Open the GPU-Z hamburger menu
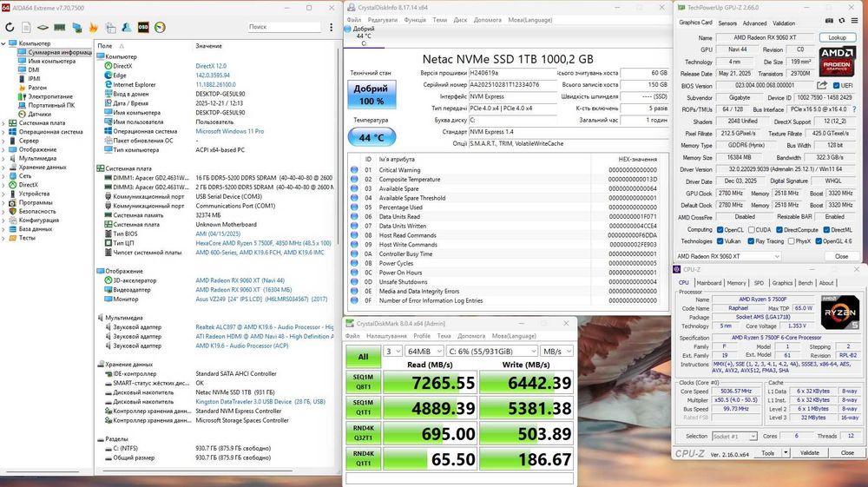Image resolution: width=868 pixels, height=487 pixels. 855,21
